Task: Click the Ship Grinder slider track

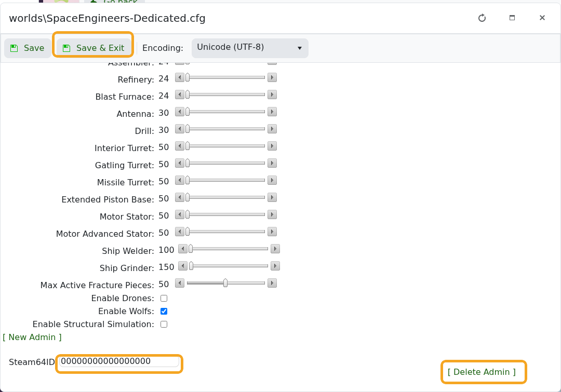Action: click(229, 266)
